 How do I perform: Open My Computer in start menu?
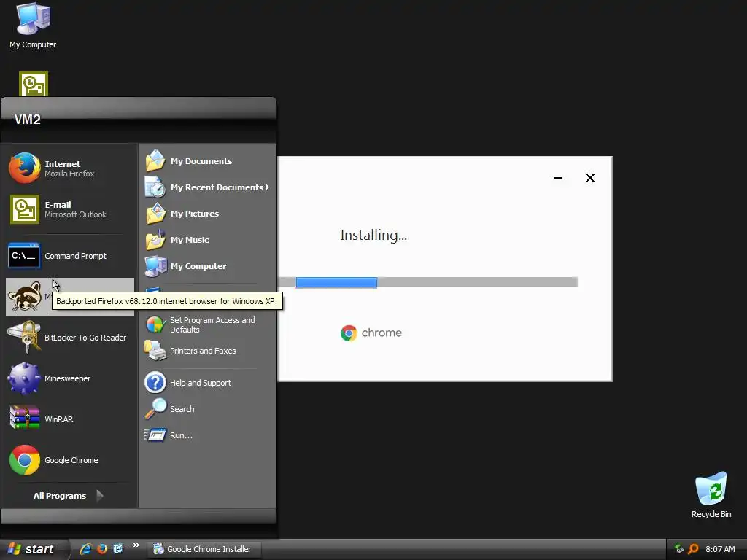[x=207, y=265]
